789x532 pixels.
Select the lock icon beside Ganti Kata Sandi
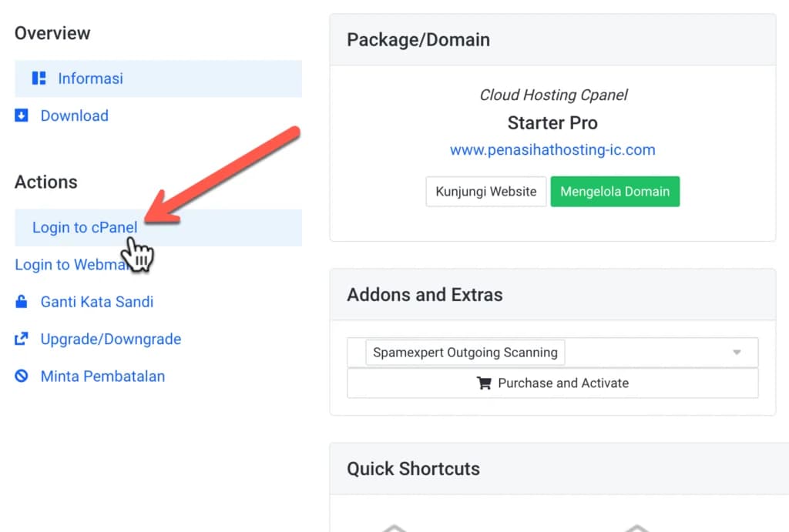[21, 301]
